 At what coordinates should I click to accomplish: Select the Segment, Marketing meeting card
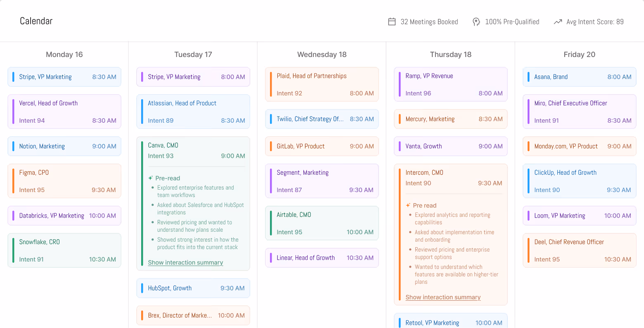(x=322, y=181)
